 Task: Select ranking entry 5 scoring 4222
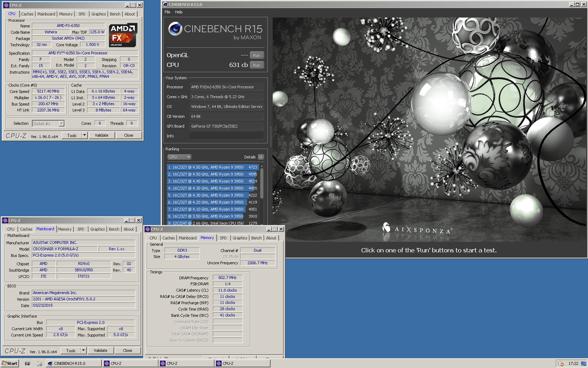212,195
